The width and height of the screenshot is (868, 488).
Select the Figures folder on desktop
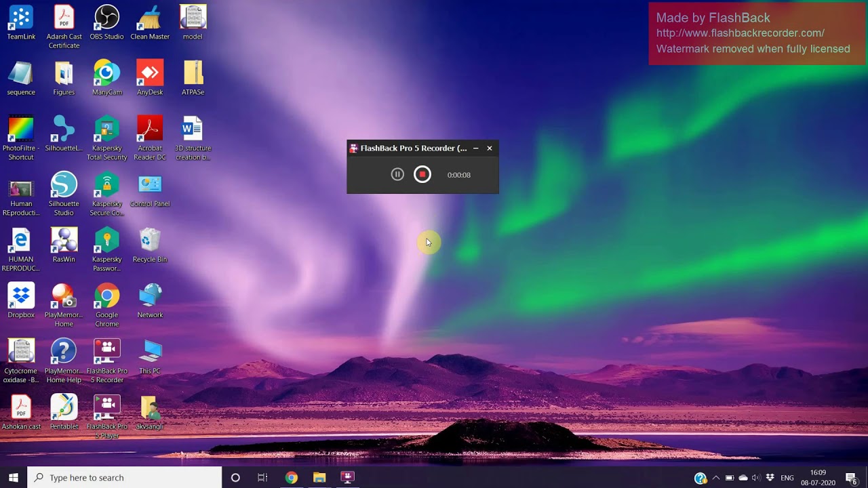64,79
